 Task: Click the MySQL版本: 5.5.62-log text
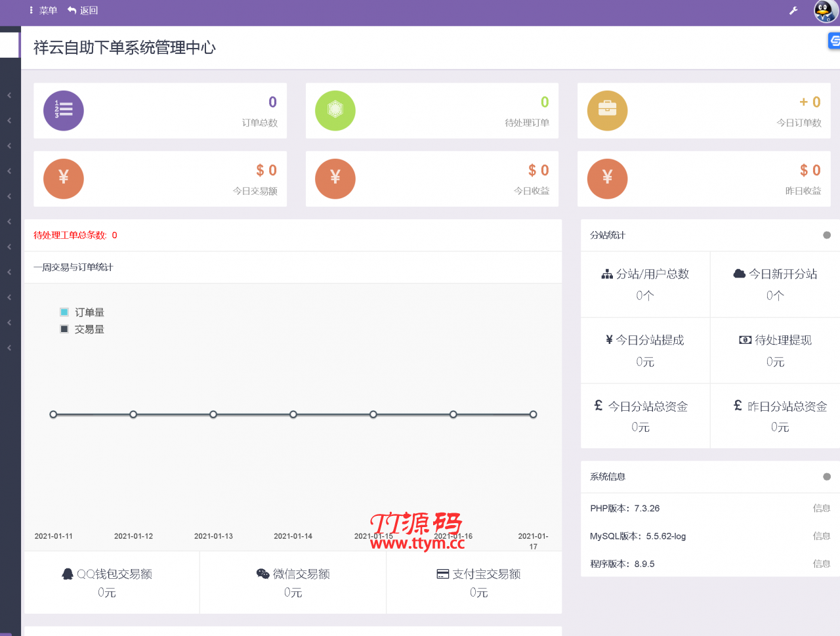[638, 536]
